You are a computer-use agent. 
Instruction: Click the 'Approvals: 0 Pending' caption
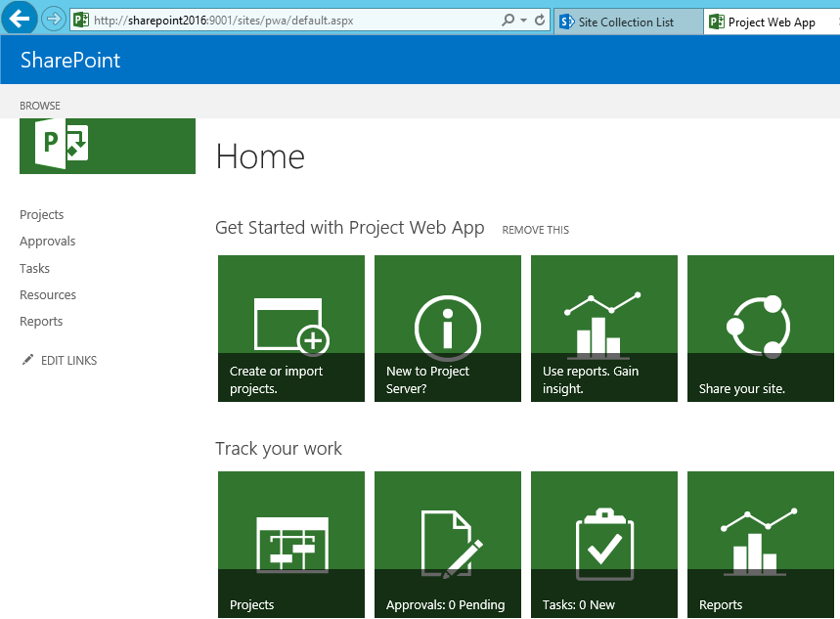click(445, 605)
